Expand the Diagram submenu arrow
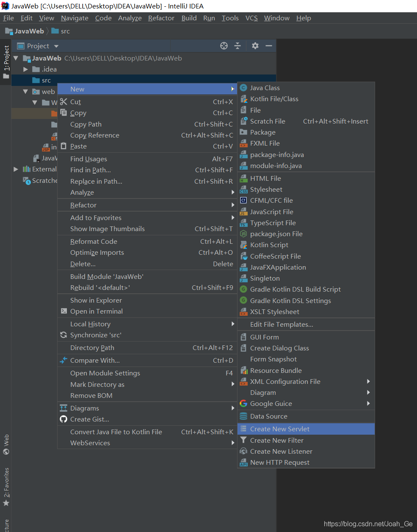Screen dimensions: 417x532 (368, 393)
